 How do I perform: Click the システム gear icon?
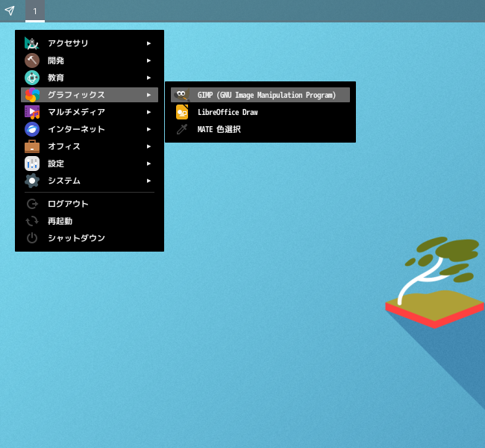32,181
